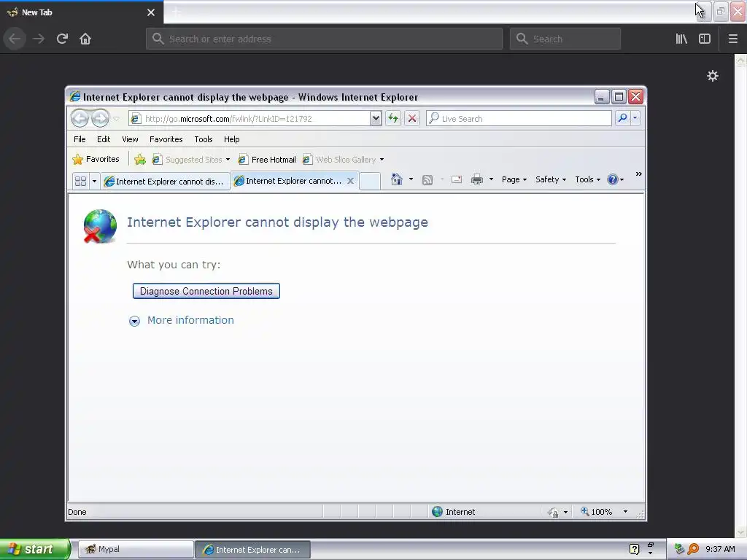Show sidebars icon in Mypal toolbar

coord(705,39)
